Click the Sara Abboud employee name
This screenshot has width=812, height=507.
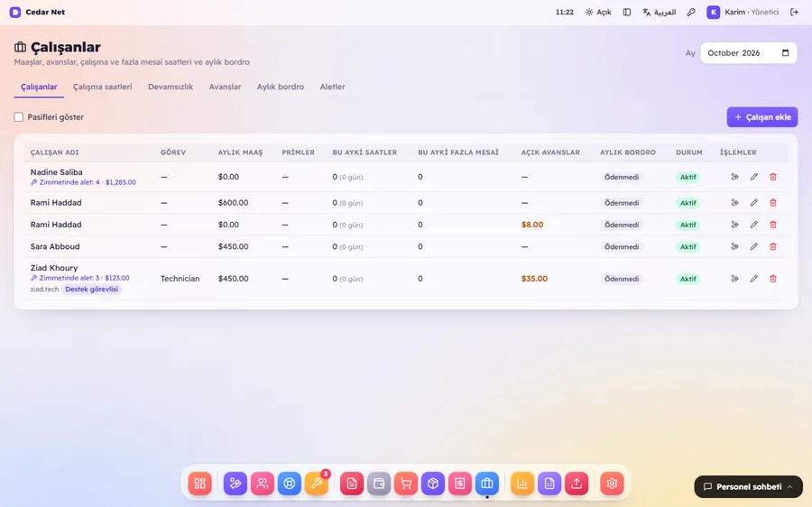[55, 246]
